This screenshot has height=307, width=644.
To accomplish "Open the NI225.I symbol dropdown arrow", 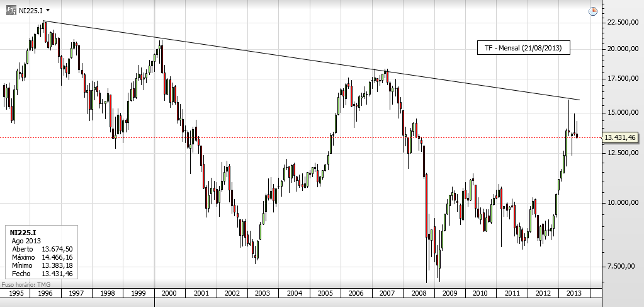I will click(x=48, y=11).
